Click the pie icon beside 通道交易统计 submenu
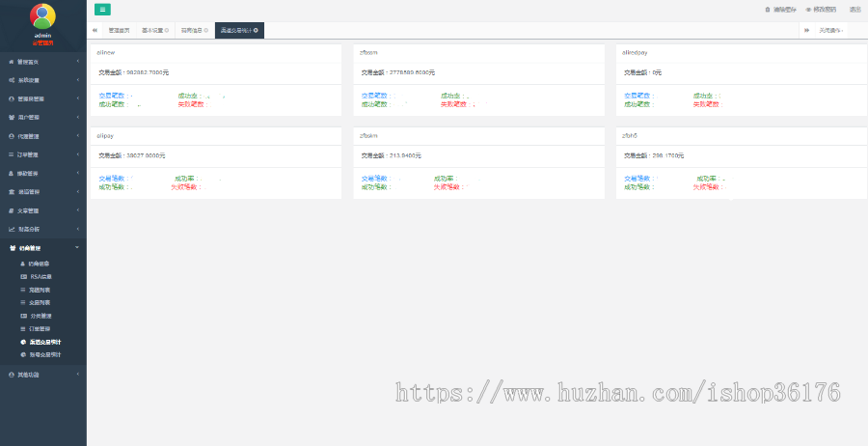Image resolution: width=868 pixels, height=446 pixels. 23,342
